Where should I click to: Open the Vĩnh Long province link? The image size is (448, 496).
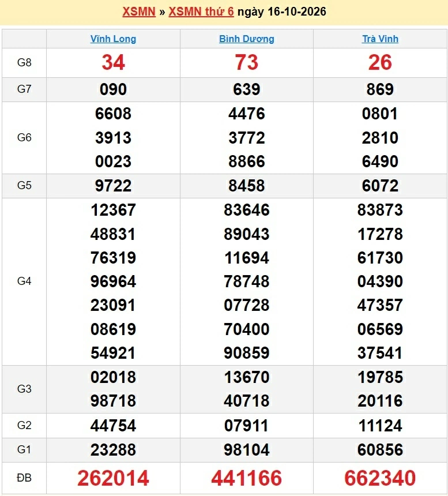[113, 39]
